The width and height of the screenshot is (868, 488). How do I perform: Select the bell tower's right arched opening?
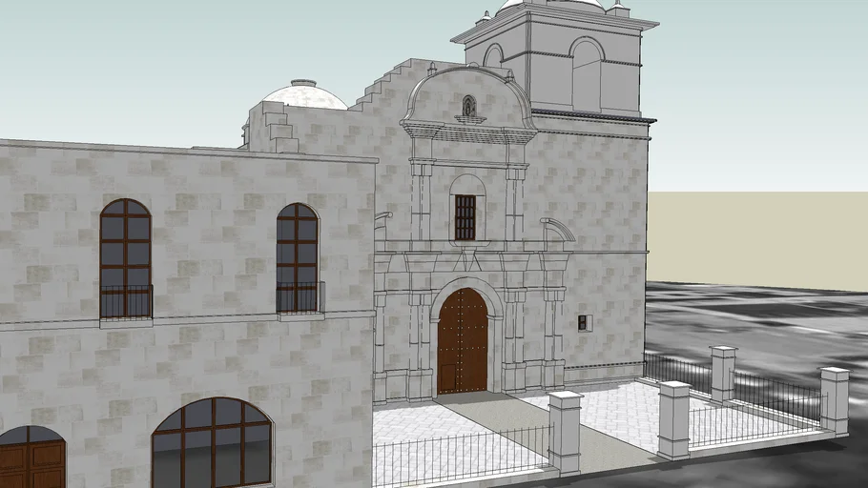pyautogui.click(x=586, y=74)
